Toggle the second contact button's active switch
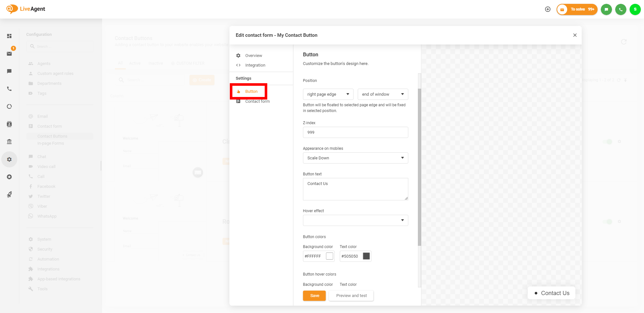This screenshot has width=644, height=313. tap(607, 221)
